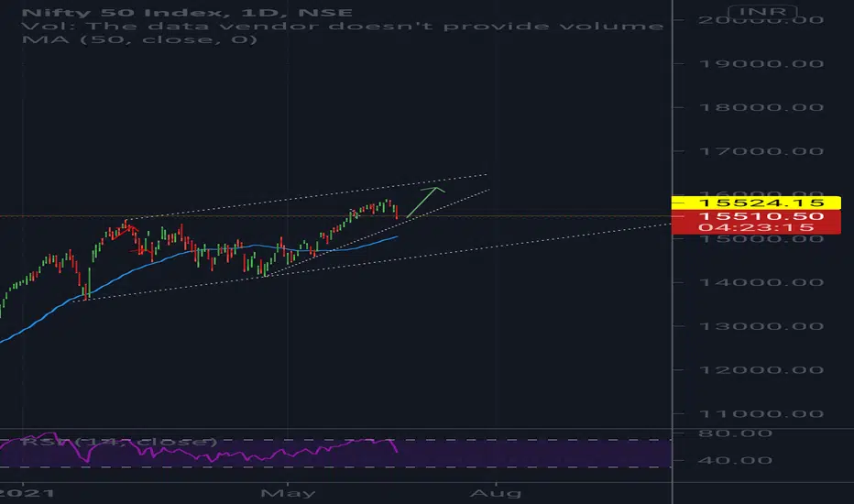854x504 pixels.
Task: Click the 11000.00 price axis label
Action: [x=761, y=414]
